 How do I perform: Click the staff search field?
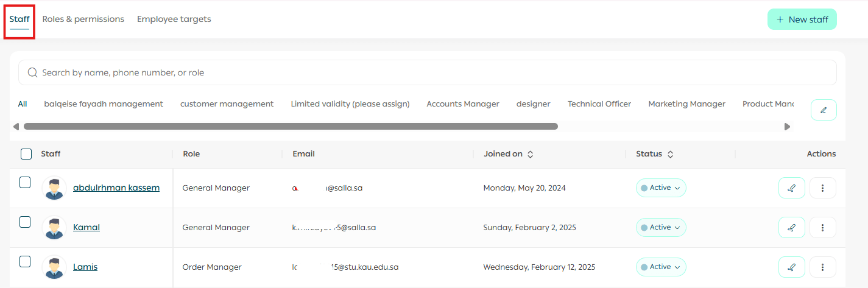coord(426,72)
